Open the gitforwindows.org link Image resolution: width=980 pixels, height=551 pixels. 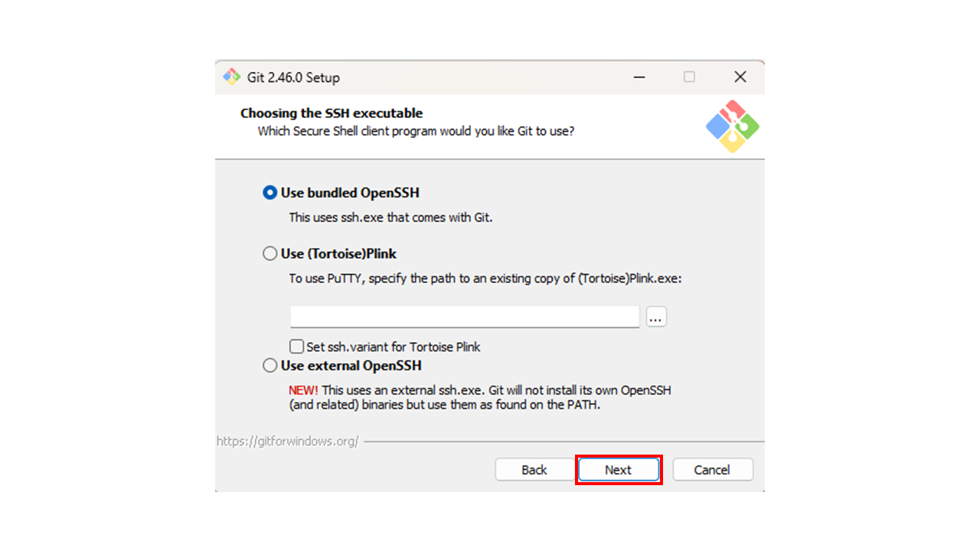(x=288, y=442)
